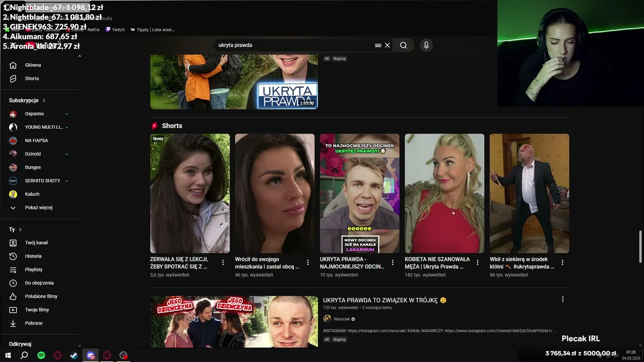The image size is (644, 362).
Task: Open options for 'KOBIETA NIE SZANOWAŁA' Short
Action: point(477,262)
